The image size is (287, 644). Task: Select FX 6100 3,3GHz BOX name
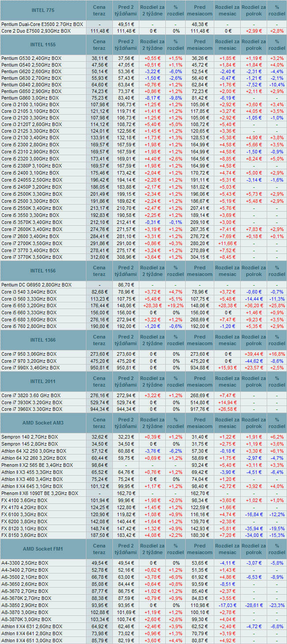point(24,514)
